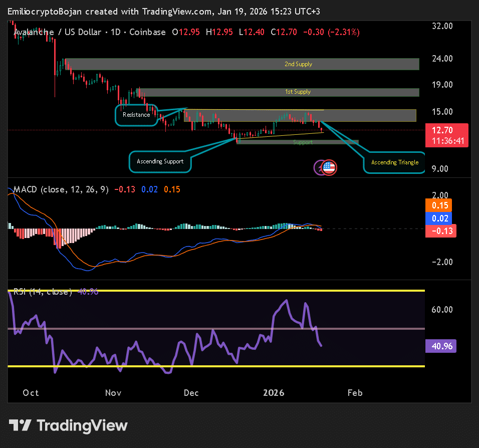Select the 2nd Supply zone label
479x448 pixels.
[299, 64]
